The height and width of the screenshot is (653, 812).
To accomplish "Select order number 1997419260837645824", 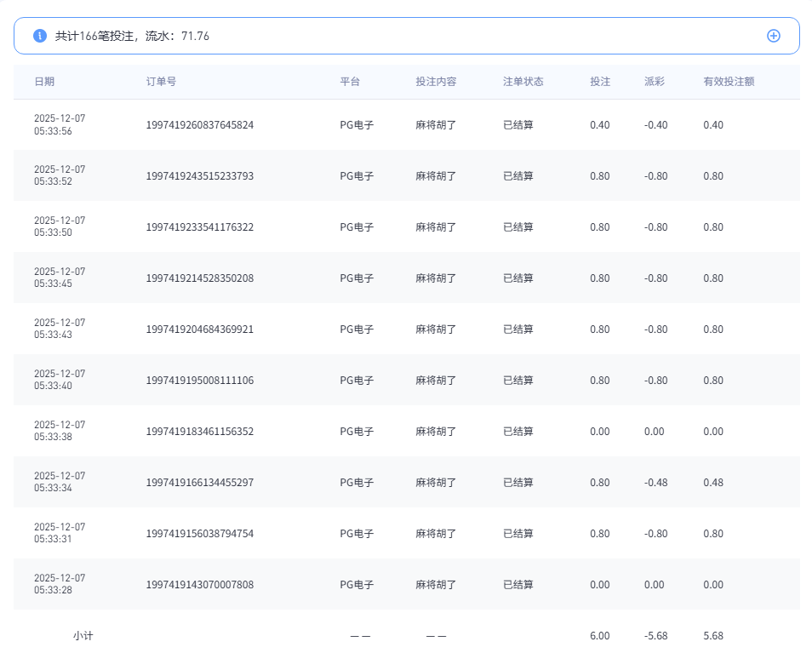I will pyautogui.click(x=200, y=125).
